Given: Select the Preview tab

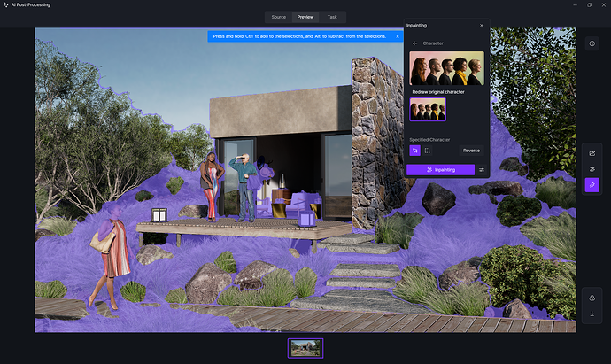Looking at the screenshot, I should click(x=305, y=17).
